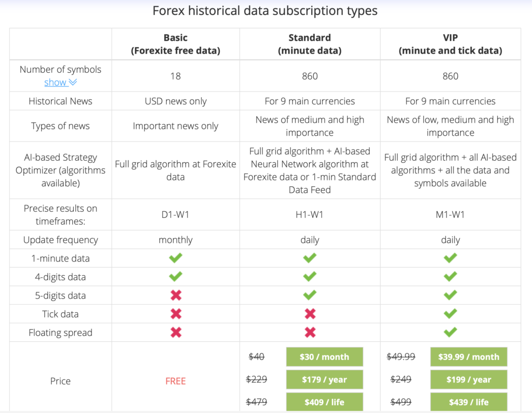
Task: Click the Standard 5-digits data green checkmark
Action: [x=310, y=295]
